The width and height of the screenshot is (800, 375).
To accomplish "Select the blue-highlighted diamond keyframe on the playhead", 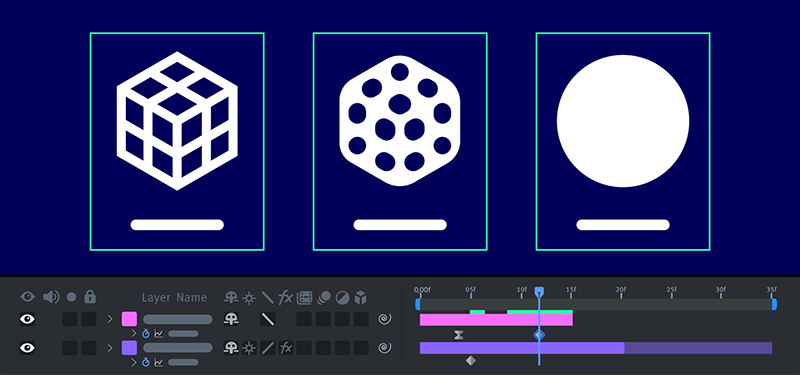I will pyautogui.click(x=539, y=335).
